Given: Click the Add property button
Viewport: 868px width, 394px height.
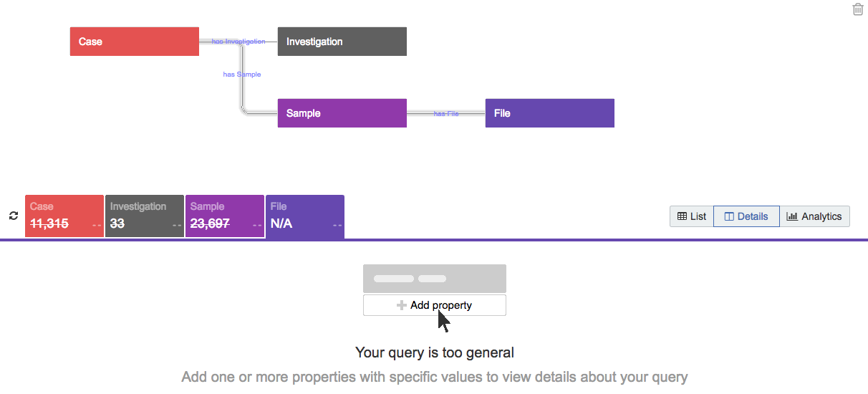Looking at the screenshot, I should (x=435, y=305).
